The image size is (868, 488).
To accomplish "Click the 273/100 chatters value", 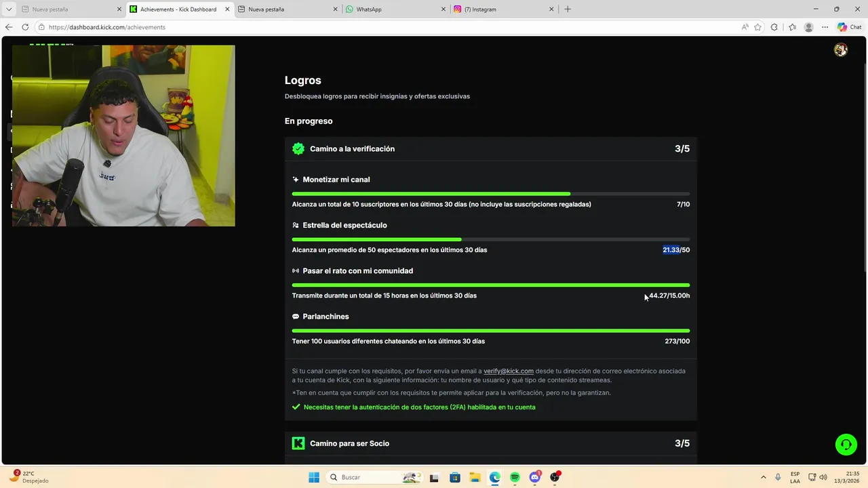I will (x=677, y=341).
